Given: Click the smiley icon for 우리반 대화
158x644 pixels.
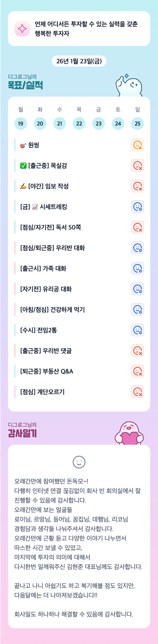Looking at the screenshot, I should coord(137,248).
